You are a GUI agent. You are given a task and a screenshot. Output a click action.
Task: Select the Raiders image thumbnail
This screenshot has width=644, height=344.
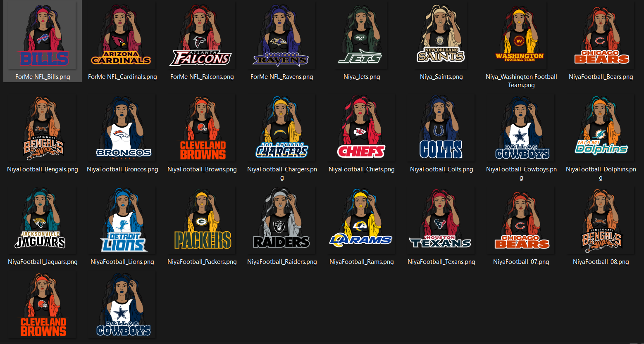click(x=281, y=221)
